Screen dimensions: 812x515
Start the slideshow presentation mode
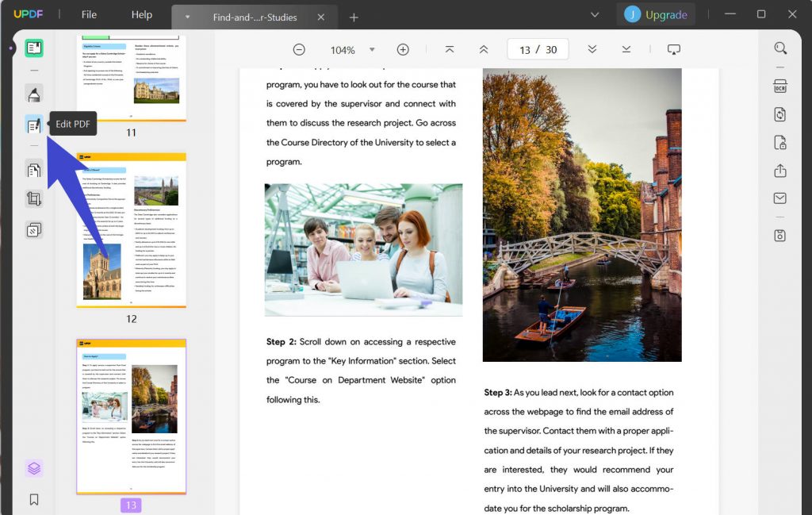tap(673, 48)
